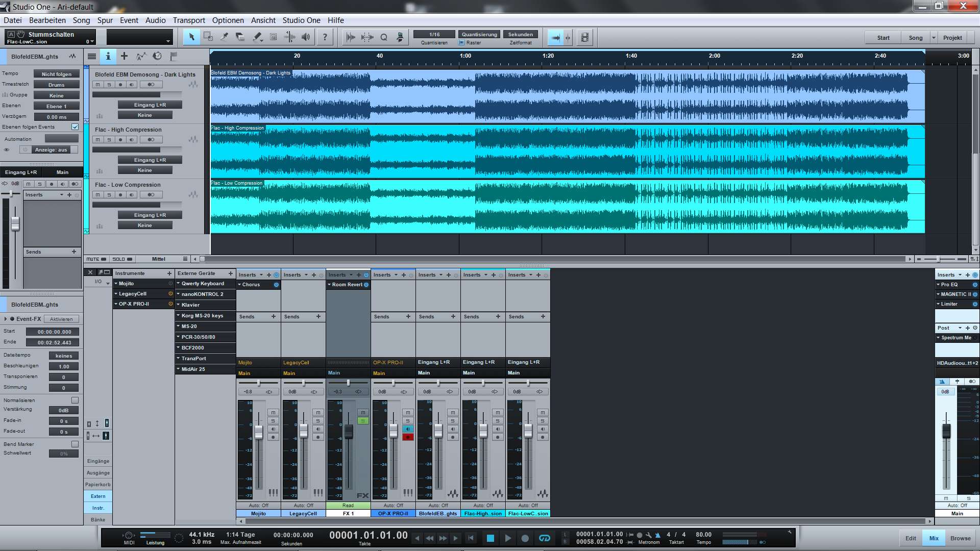The image size is (980, 551).
Task: Select the Eraser tool
Action: pos(240,37)
